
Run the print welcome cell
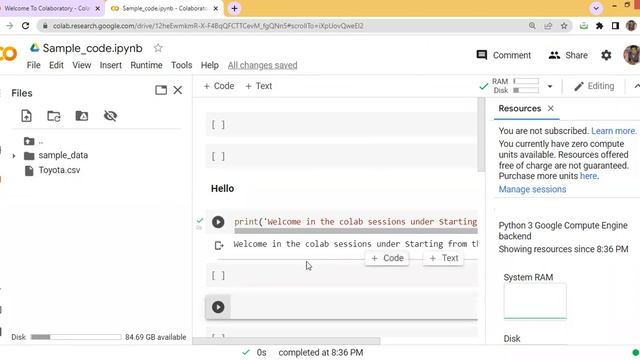pos(218,222)
